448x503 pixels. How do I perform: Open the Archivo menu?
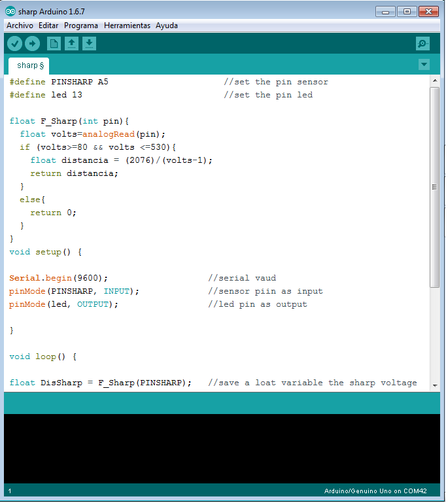(20, 26)
